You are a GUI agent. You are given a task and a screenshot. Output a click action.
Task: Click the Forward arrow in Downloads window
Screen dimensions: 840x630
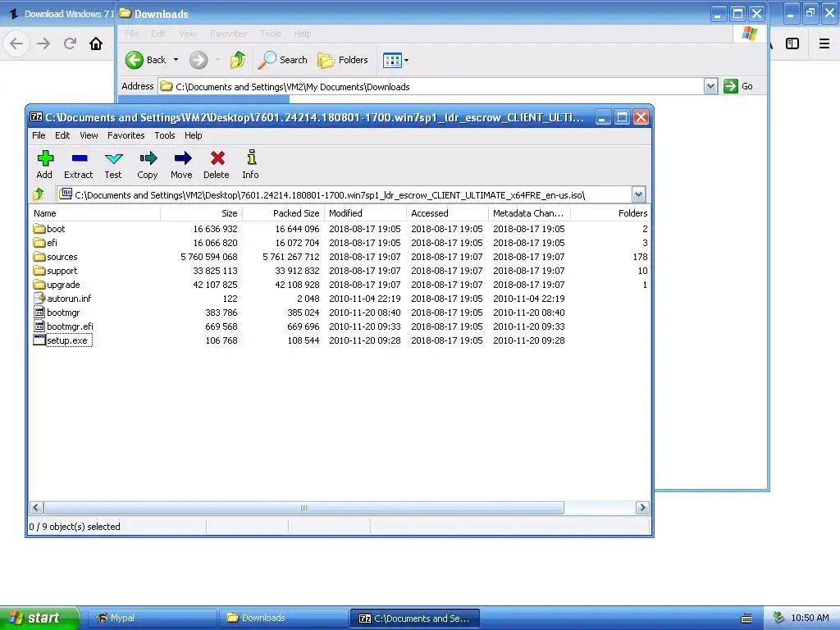point(199,60)
